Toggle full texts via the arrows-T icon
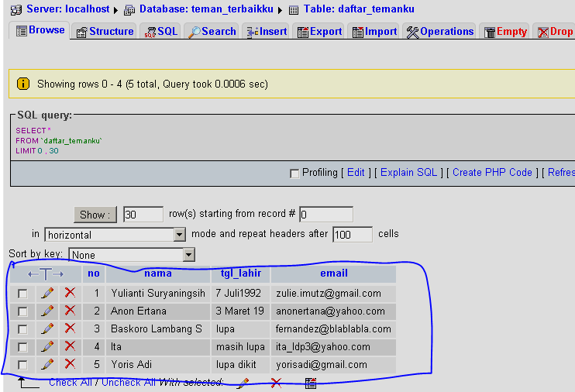Image resolution: width=575 pixels, height=392 pixels. coord(46,274)
